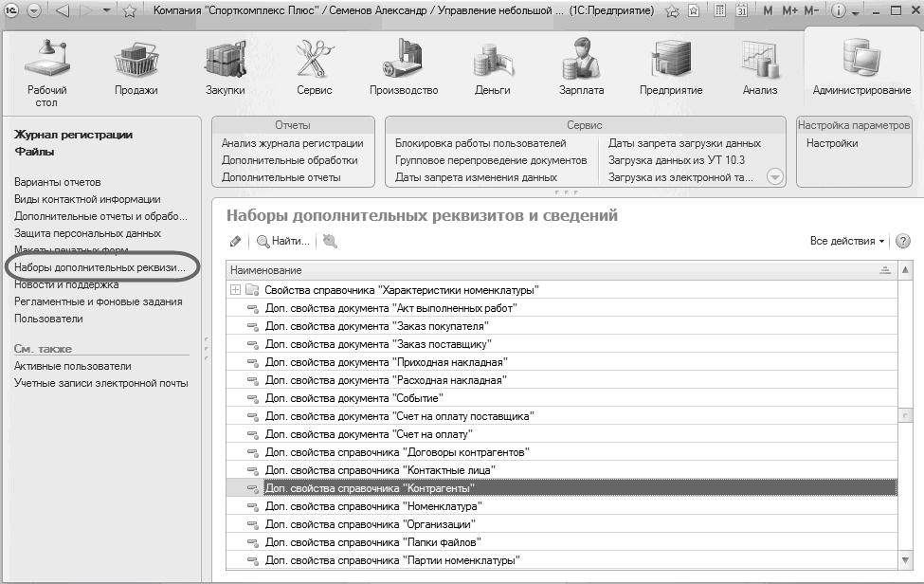Viewport: 924px width, 584px height.
Task: Open the Рабочий стол section
Action: pyautogui.click(x=46, y=72)
